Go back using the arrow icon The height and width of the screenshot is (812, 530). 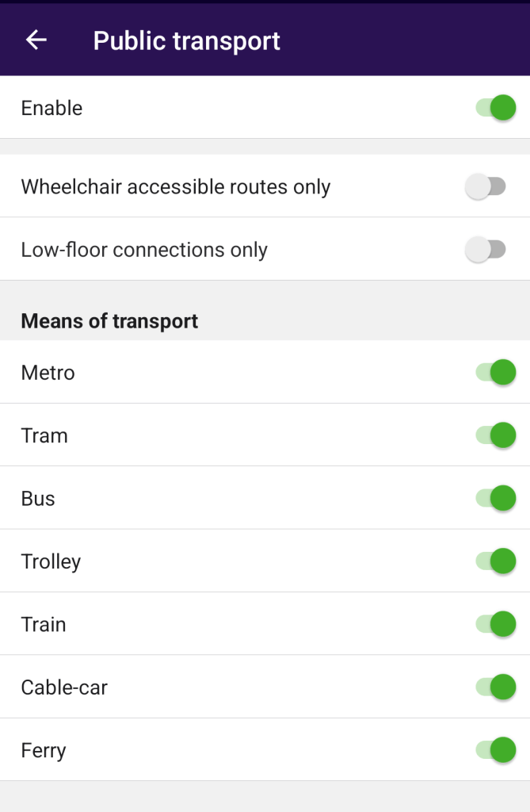(x=36, y=40)
